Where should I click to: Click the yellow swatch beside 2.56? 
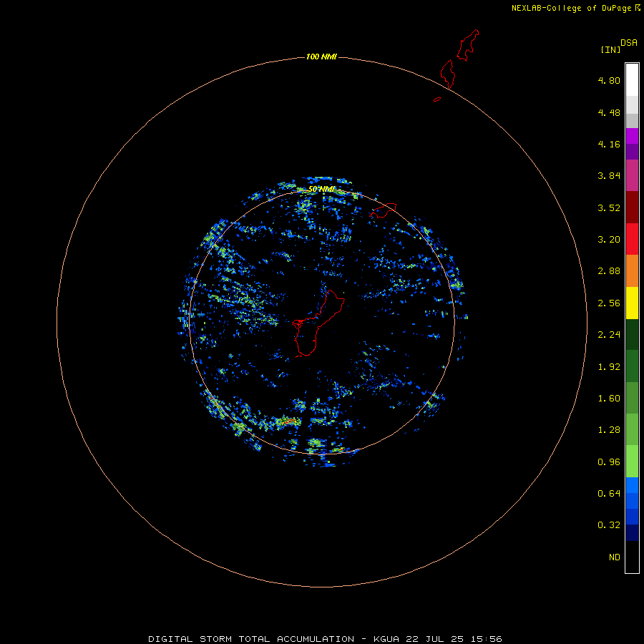(632, 303)
